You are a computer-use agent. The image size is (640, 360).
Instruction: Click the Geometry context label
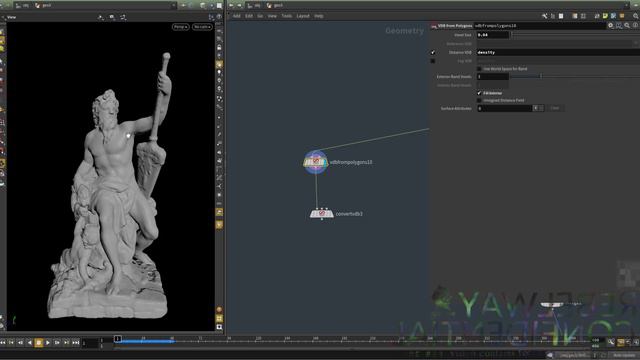point(404,31)
